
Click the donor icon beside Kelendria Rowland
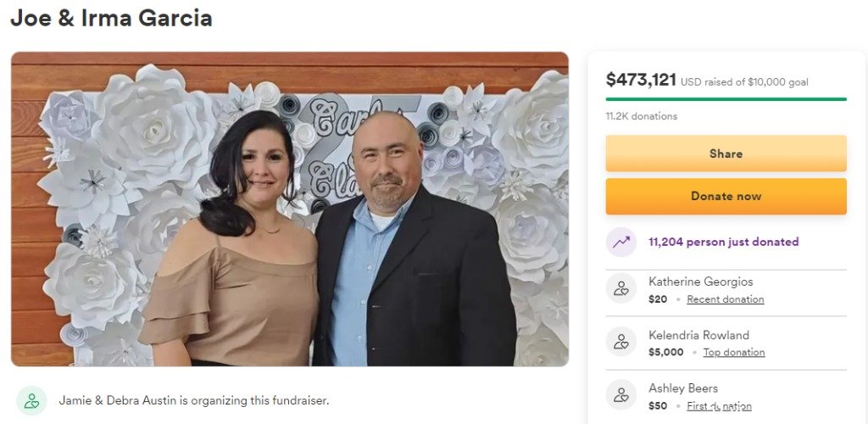621,342
